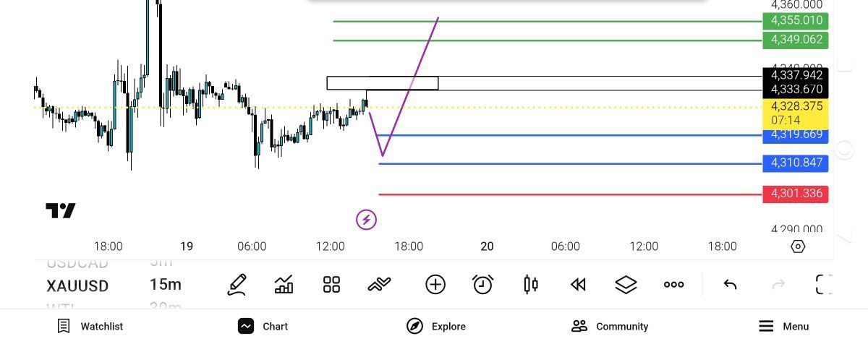This screenshot has height=344, width=868.
Task: Open the 15m timeframe picker
Action: [x=166, y=285]
